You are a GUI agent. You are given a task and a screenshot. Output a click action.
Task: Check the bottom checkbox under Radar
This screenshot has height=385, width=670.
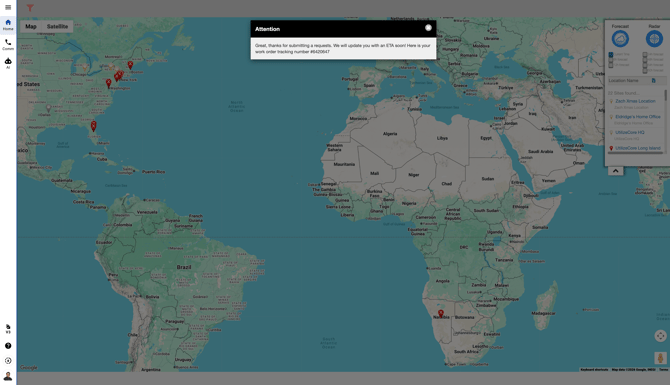tap(645, 71)
